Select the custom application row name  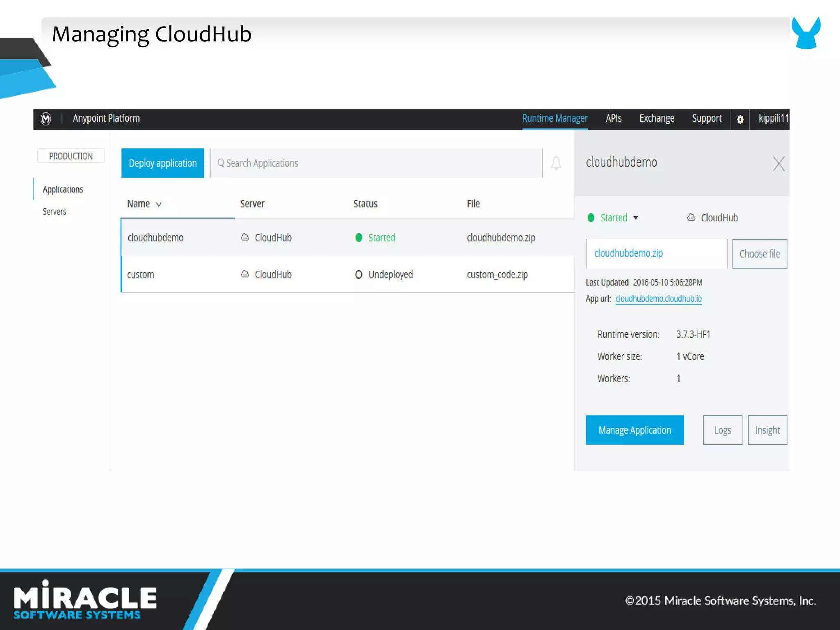pyautogui.click(x=140, y=274)
